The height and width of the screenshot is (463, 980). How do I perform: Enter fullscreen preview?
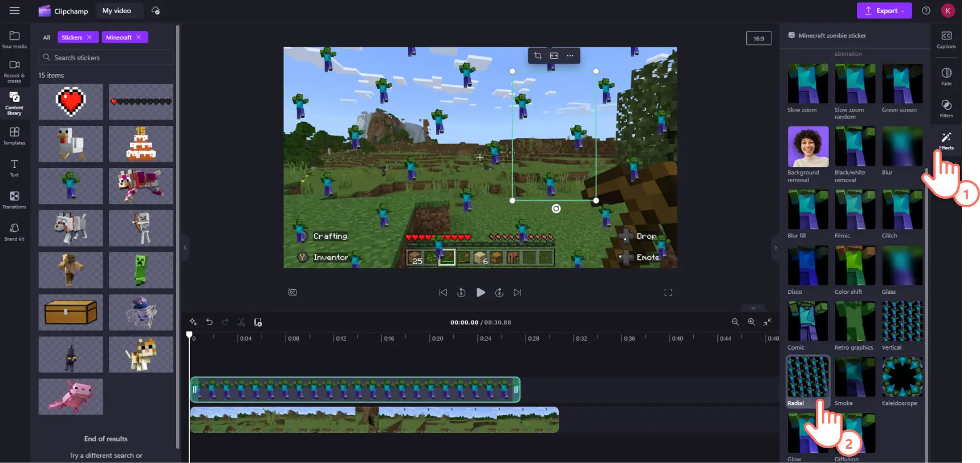[x=668, y=292]
